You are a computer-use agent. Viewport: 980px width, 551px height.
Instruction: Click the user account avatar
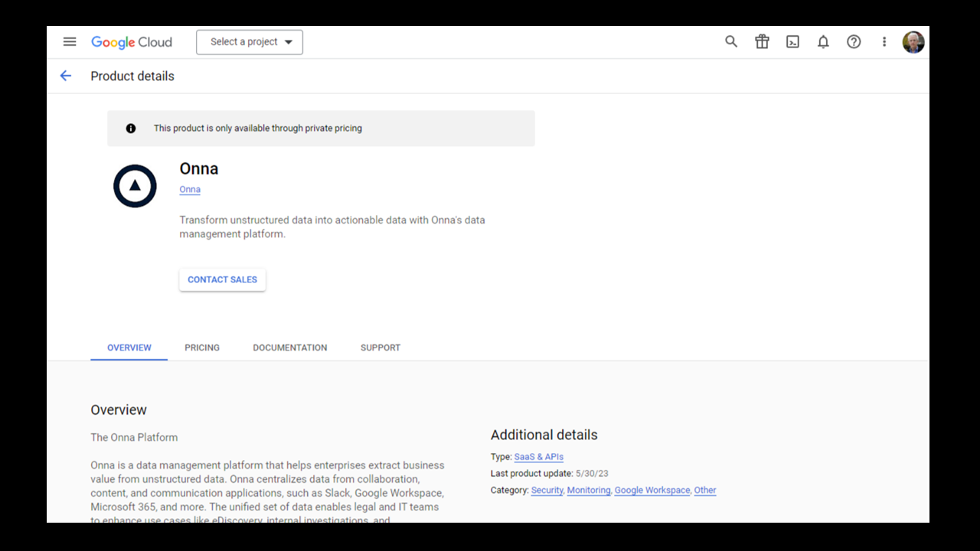click(913, 42)
